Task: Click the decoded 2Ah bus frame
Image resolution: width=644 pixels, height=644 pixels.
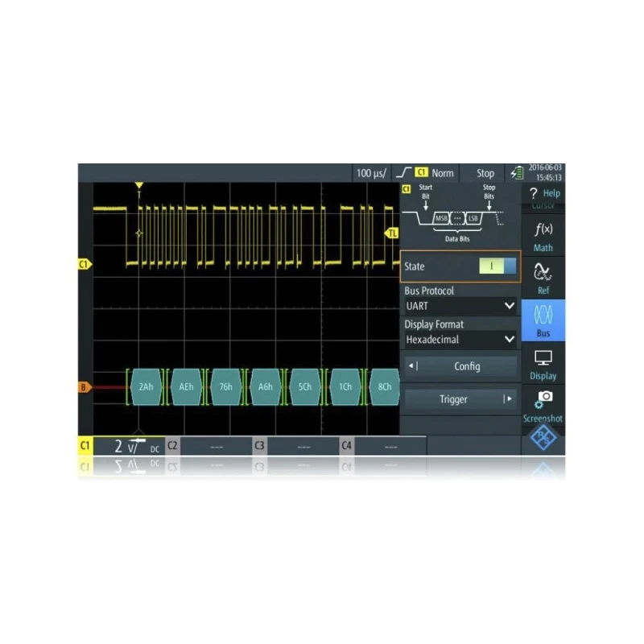Action: pyautogui.click(x=146, y=387)
